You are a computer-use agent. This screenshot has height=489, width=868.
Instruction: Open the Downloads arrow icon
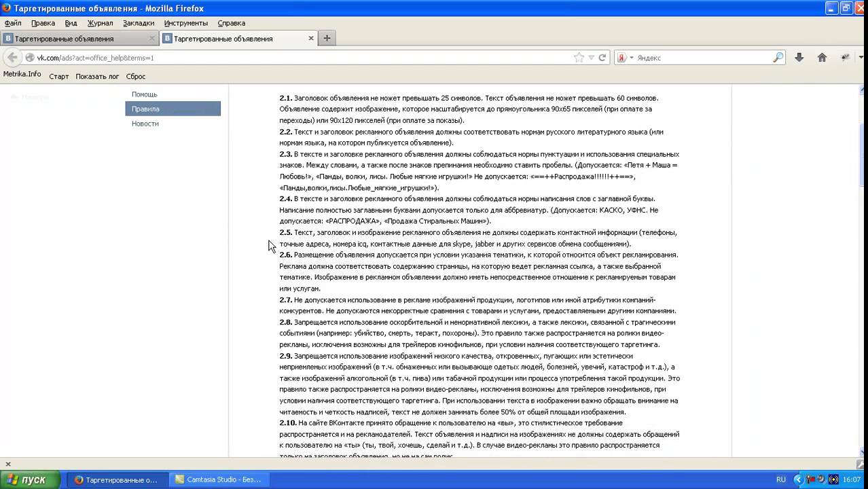tap(799, 58)
